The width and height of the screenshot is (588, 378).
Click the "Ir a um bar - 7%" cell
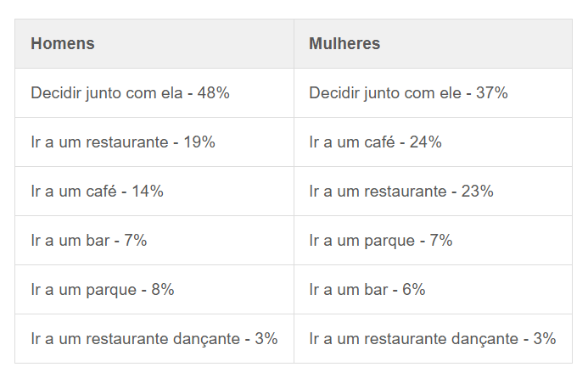point(89,241)
